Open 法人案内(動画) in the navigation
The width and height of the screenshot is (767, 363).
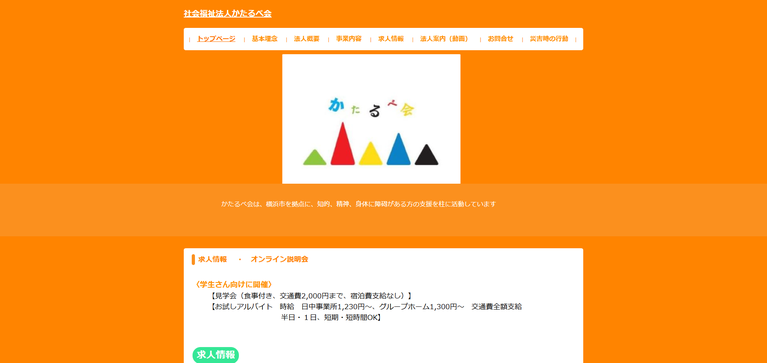pyautogui.click(x=444, y=39)
